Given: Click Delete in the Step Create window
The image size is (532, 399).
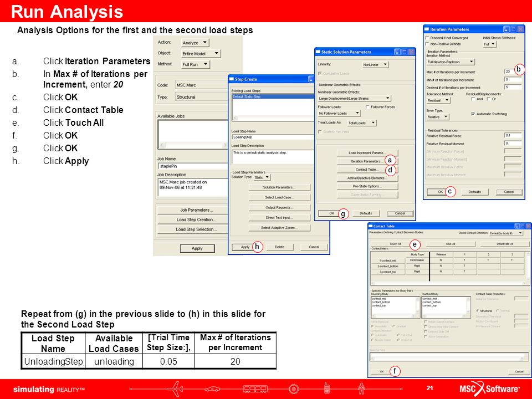Looking at the screenshot, I should (x=279, y=247).
